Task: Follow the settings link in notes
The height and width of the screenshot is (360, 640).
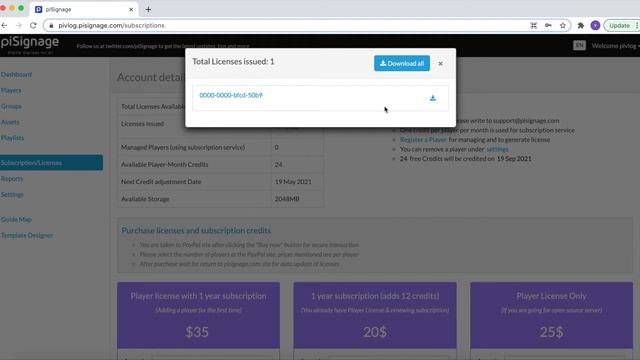Action: [x=497, y=149]
